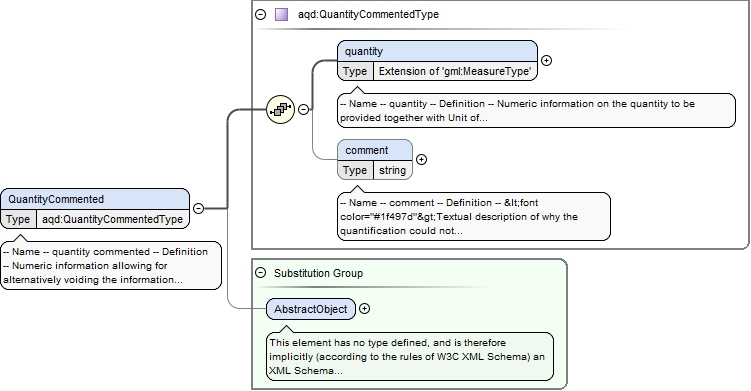Screen dimensions: 751x391
Task: Click the quantity definition annotation
Action: 536,111
